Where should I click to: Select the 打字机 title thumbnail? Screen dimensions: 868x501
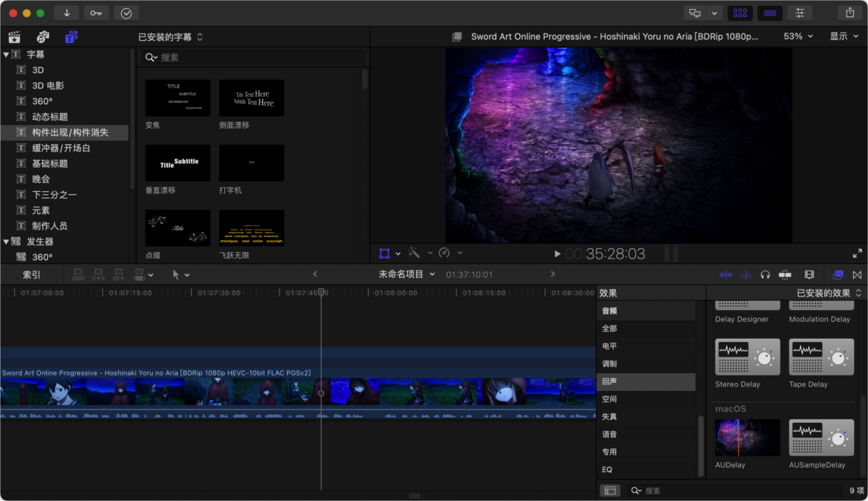pos(252,163)
